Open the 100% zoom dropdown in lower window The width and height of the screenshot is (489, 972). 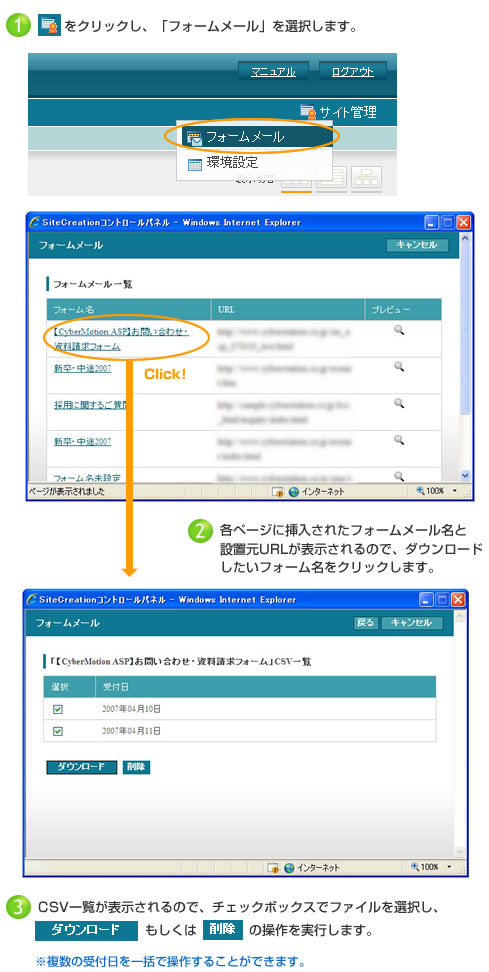tap(433, 867)
